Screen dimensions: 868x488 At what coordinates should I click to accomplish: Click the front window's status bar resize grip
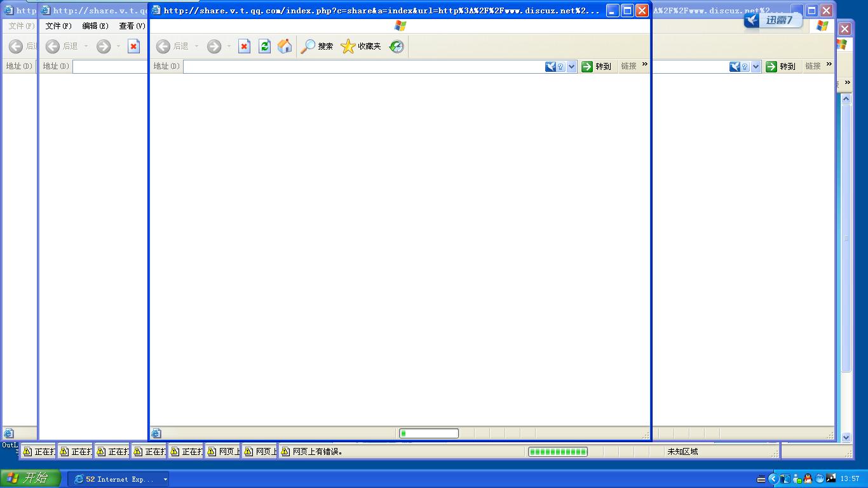pos(646,435)
